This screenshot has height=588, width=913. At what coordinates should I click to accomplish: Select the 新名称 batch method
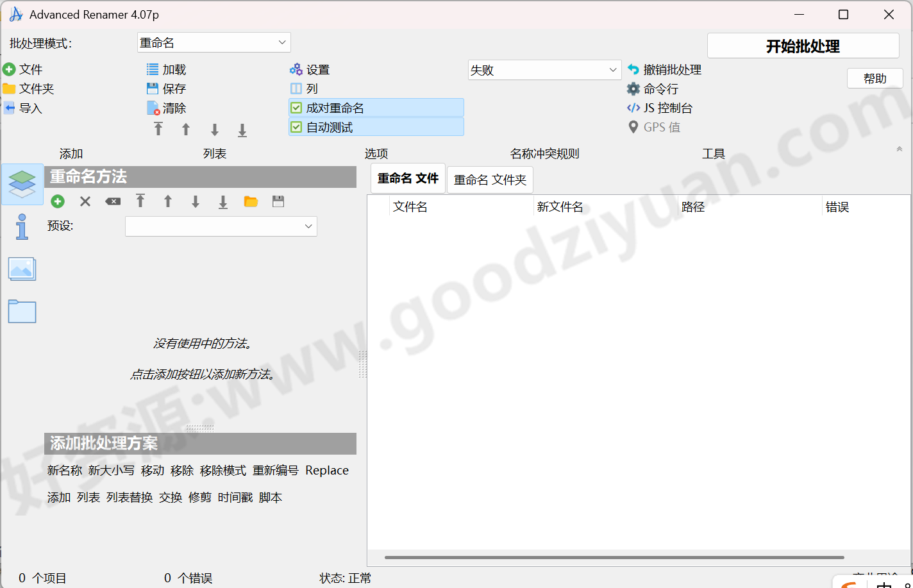65,470
